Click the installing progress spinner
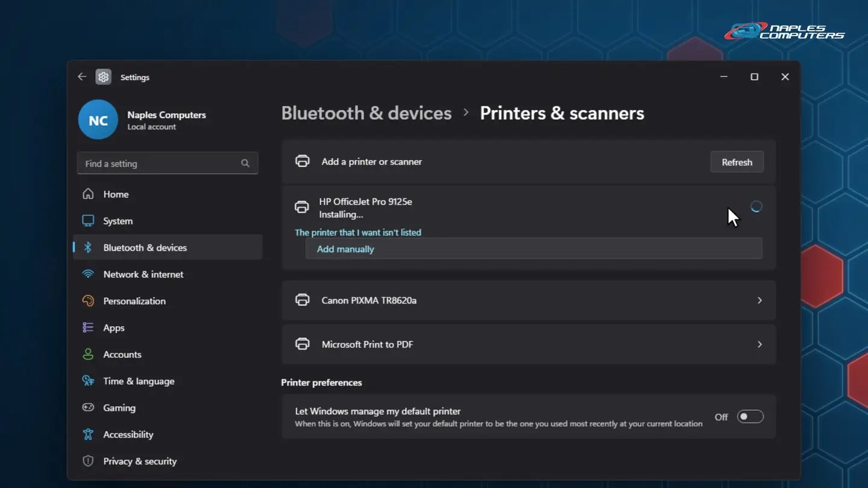 coord(756,207)
